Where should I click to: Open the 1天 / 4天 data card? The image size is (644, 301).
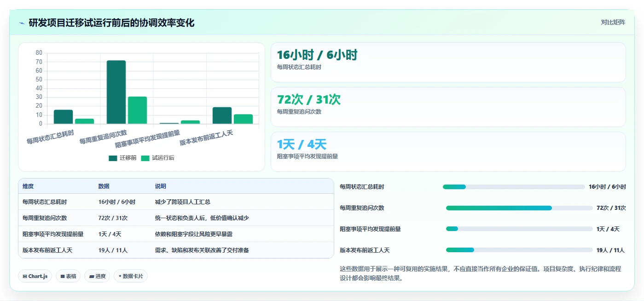click(448, 151)
